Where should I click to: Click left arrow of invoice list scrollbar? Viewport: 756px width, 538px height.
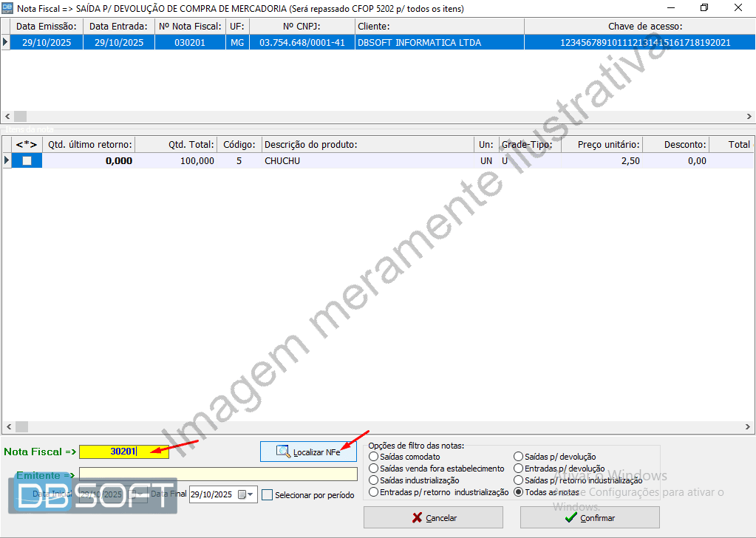coord(7,116)
